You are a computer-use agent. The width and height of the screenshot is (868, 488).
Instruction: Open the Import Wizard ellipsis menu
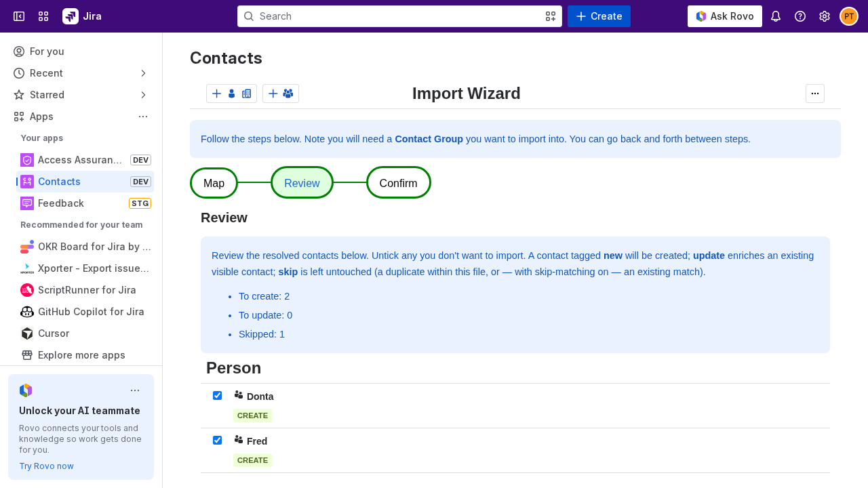click(815, 94)
